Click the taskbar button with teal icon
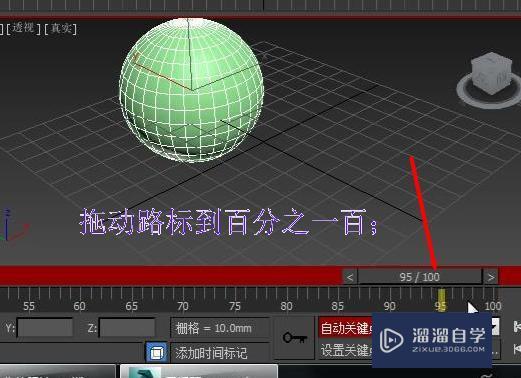 [199, 371]
